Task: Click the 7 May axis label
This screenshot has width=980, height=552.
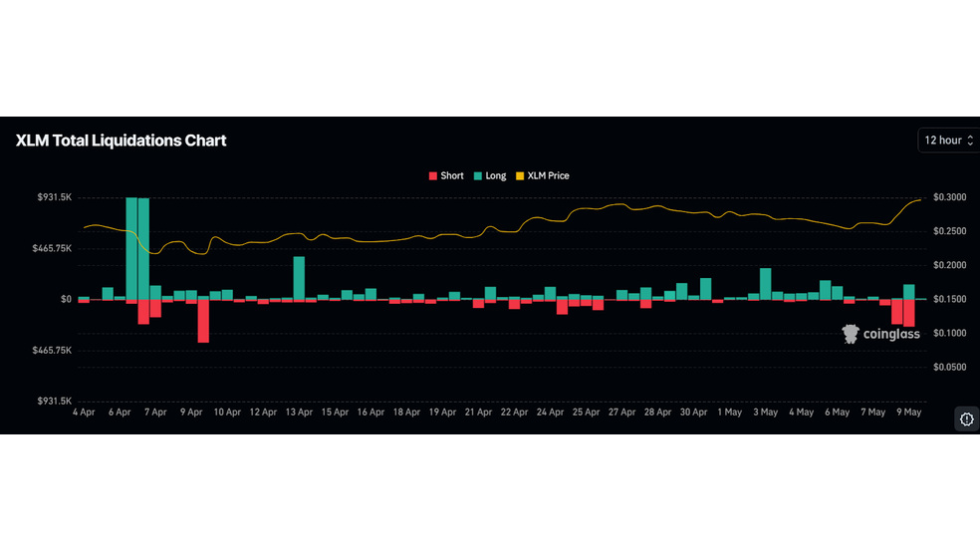Action: (873, 412)
